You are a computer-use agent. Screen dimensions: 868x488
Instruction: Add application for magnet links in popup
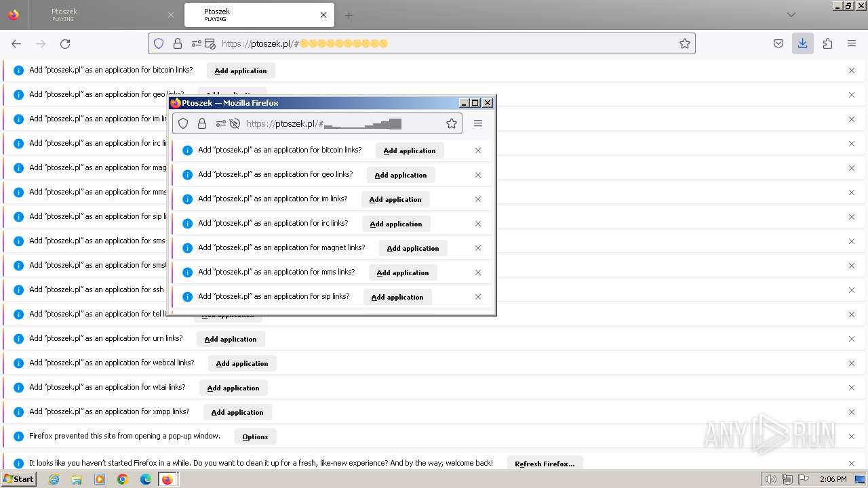(x=413, y=248)
